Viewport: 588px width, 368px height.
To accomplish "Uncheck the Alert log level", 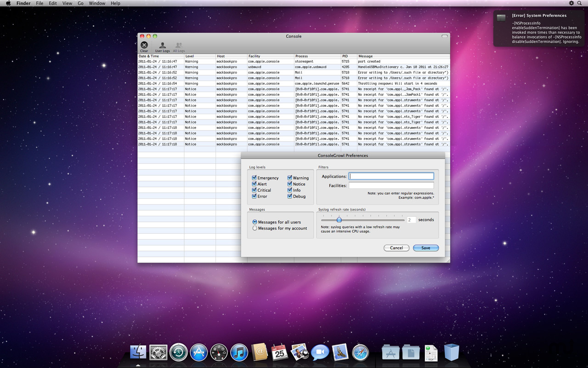I will coord(254,184).
